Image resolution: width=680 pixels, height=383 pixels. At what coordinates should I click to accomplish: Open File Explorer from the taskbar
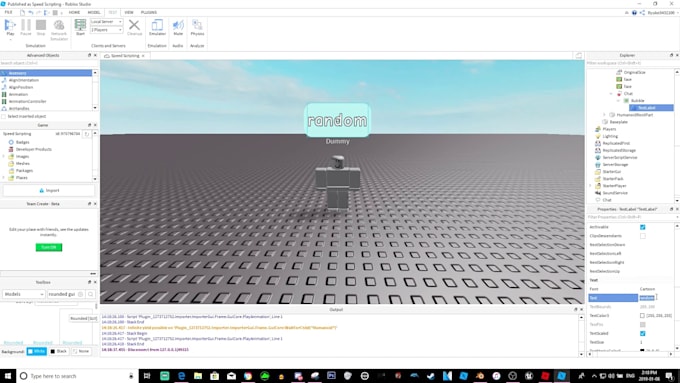198,376
